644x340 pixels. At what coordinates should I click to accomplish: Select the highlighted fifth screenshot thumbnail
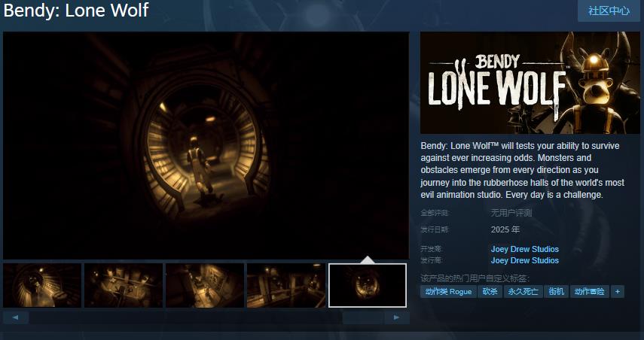pyautogui.click(x=367, y=285)
